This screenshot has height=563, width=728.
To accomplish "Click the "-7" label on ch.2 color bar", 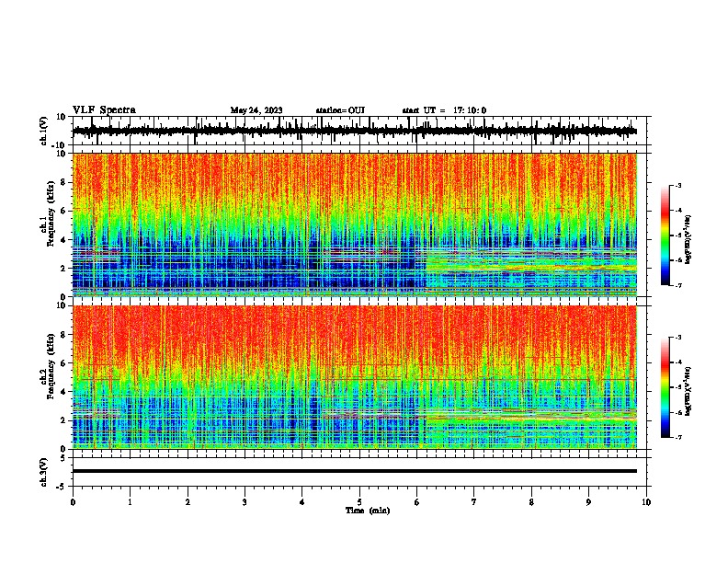I will [678, 437].
